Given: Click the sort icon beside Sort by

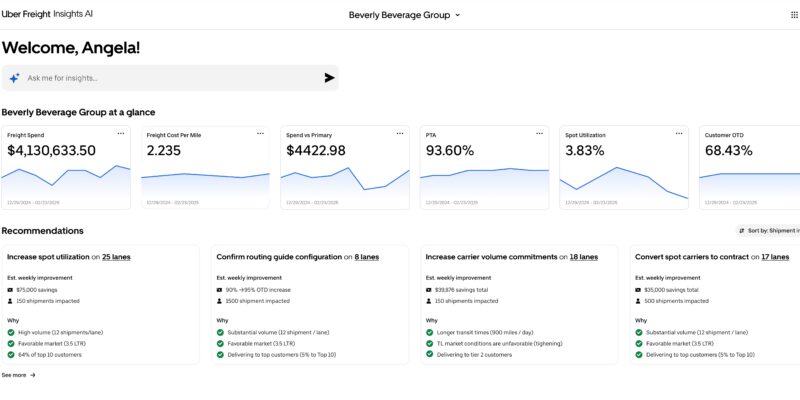Looking at the screenshot, I should (x=742, y=231).
